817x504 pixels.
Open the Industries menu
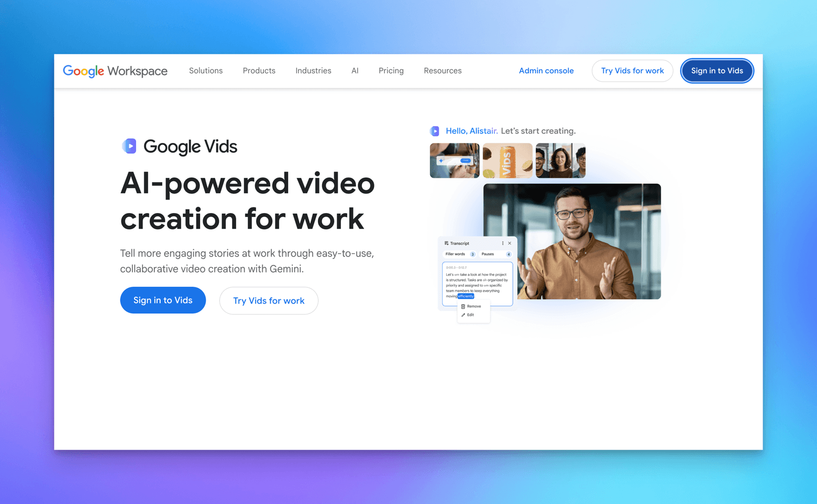tap(313, 71)
